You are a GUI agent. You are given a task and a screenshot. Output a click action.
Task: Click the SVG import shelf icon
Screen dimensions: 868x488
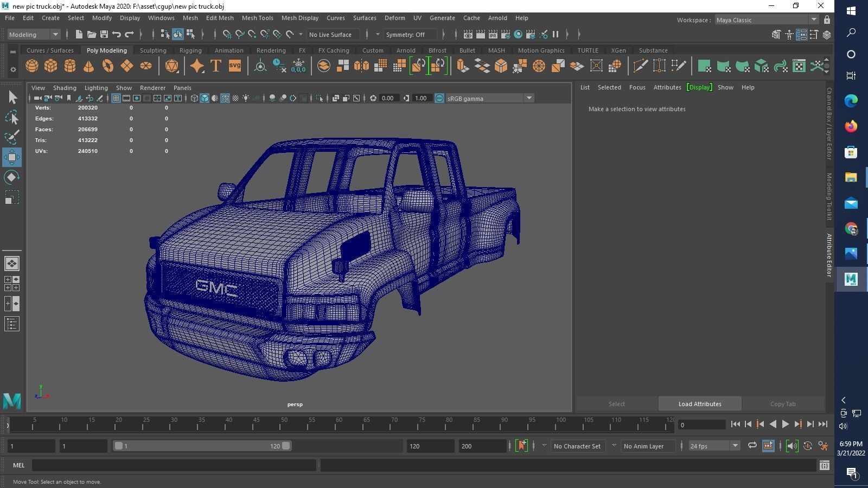[x=234, y=66]
